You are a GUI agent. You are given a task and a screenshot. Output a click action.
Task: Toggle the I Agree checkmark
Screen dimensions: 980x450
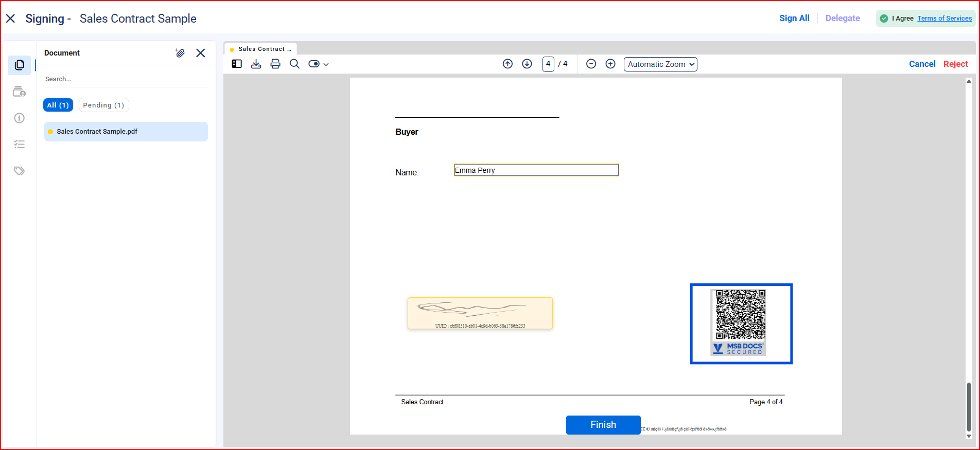point(884,19)
